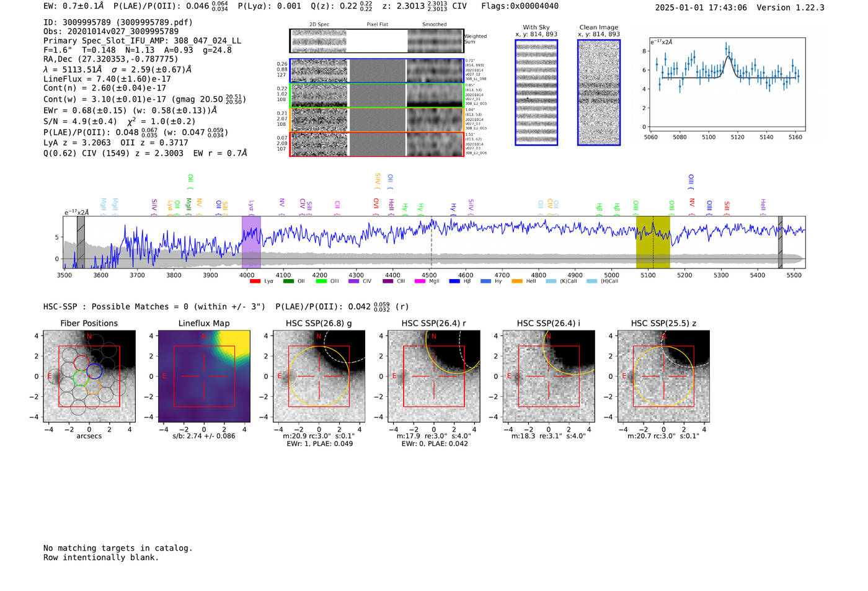Click the ID: 3009995789 text
The height and width of the screenshot is (591, 868).
[x=118, y=22]
